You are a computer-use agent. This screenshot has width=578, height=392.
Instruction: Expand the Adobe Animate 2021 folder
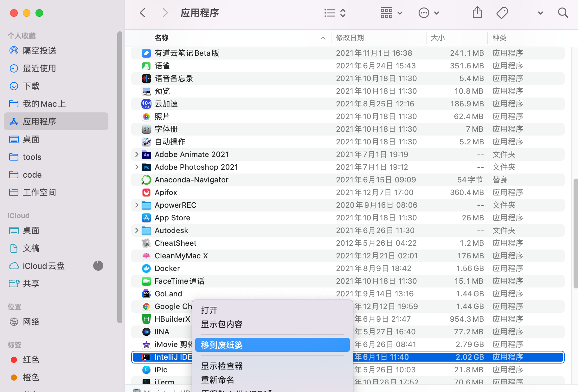tap(137, 154)
